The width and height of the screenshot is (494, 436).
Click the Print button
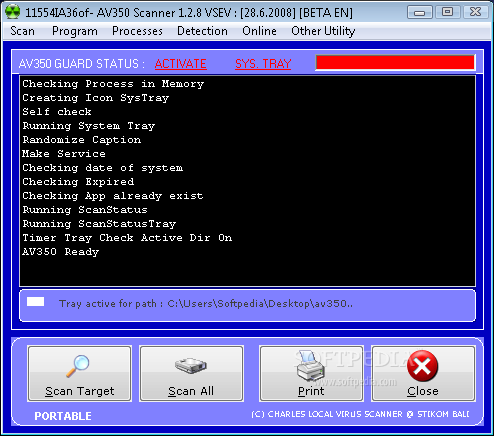click(311, 373)
